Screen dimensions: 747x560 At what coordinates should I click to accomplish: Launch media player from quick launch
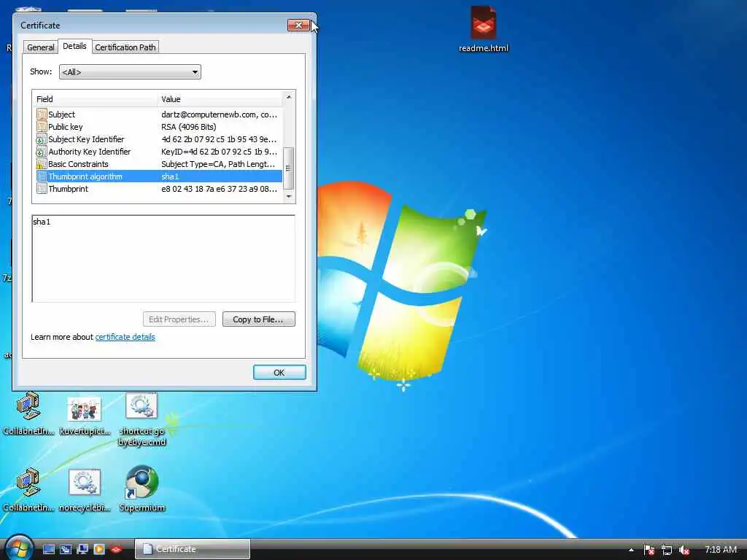98,550
